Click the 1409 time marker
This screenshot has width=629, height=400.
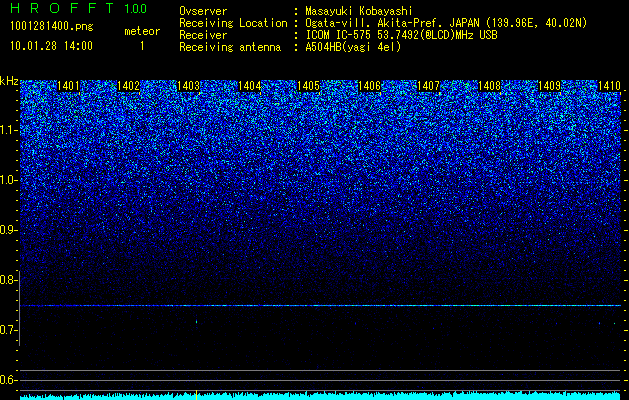pos(549,86)
